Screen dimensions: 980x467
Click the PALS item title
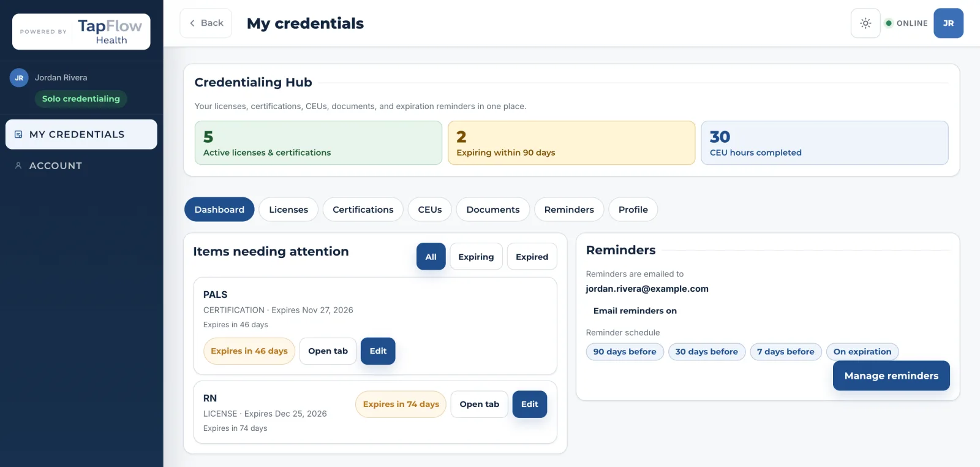(x=216, y=295)
